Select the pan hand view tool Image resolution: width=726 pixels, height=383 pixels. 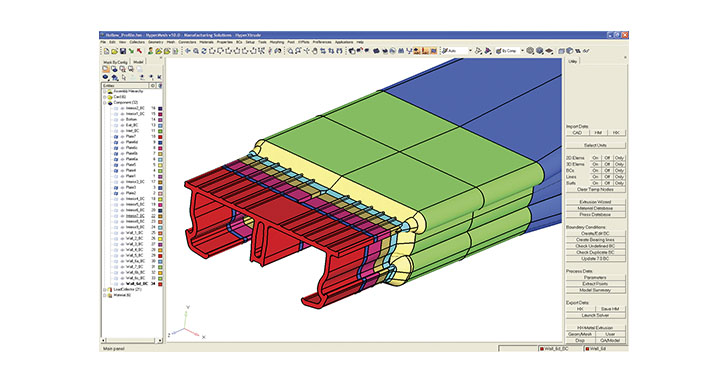click(x=315, y=51)
